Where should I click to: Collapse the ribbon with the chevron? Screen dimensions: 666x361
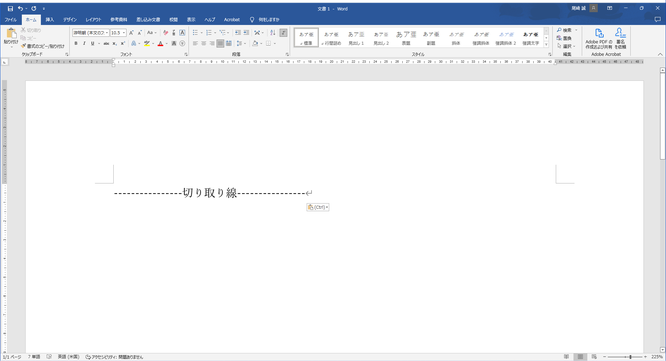(660, 54)
